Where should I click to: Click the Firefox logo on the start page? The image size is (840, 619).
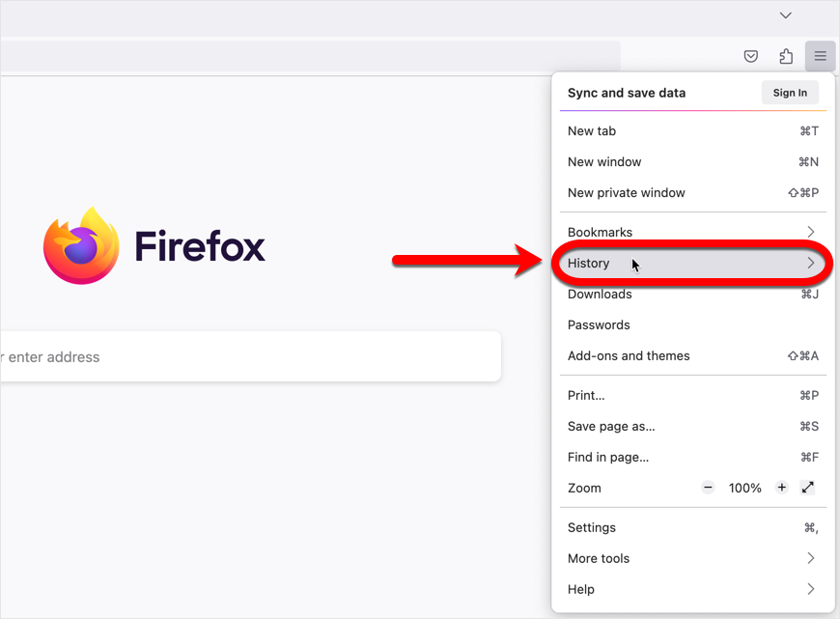[81, 245]
